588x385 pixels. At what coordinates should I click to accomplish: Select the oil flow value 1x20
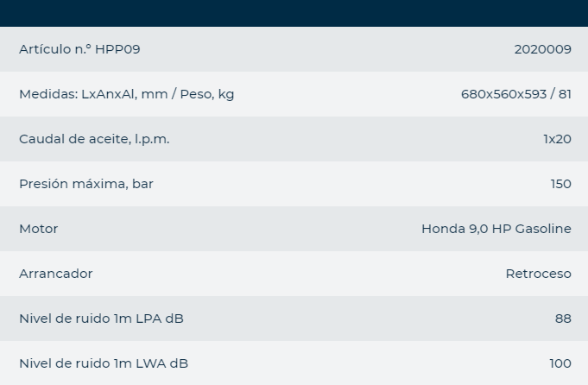[557, 139]
